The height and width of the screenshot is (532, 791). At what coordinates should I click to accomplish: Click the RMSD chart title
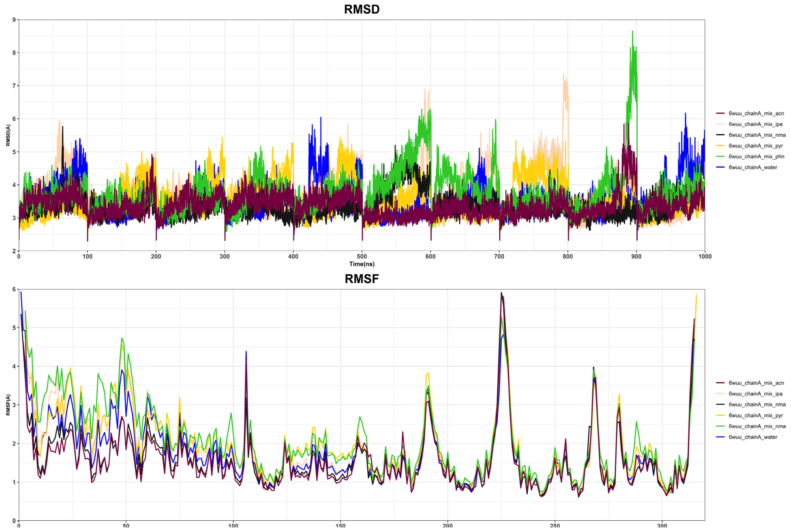tap(361, 9)
